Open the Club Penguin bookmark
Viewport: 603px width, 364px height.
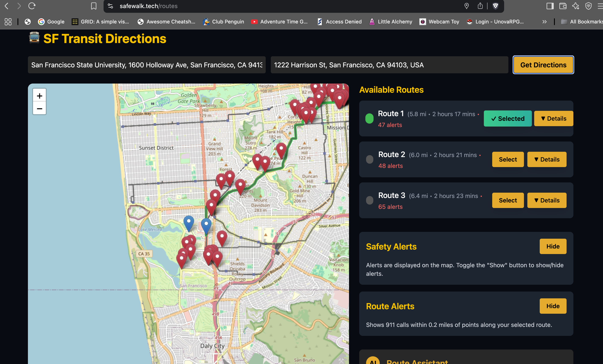(x=224, y=22)
